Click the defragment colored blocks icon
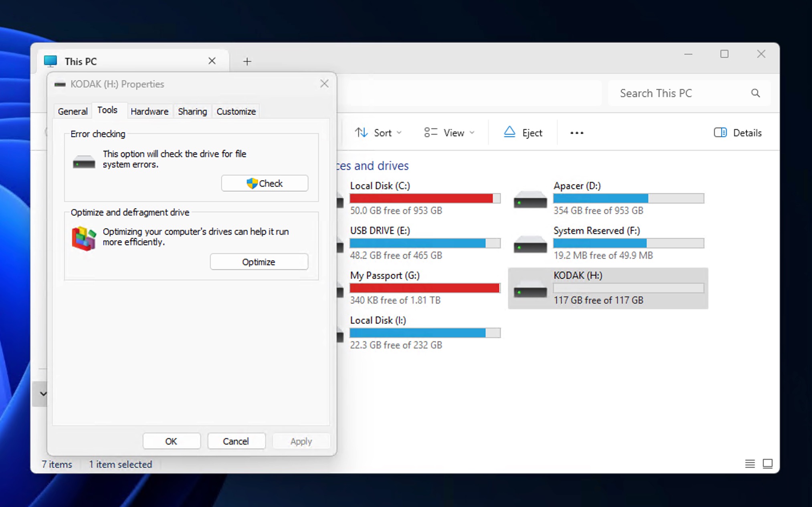 pos(84,238)
